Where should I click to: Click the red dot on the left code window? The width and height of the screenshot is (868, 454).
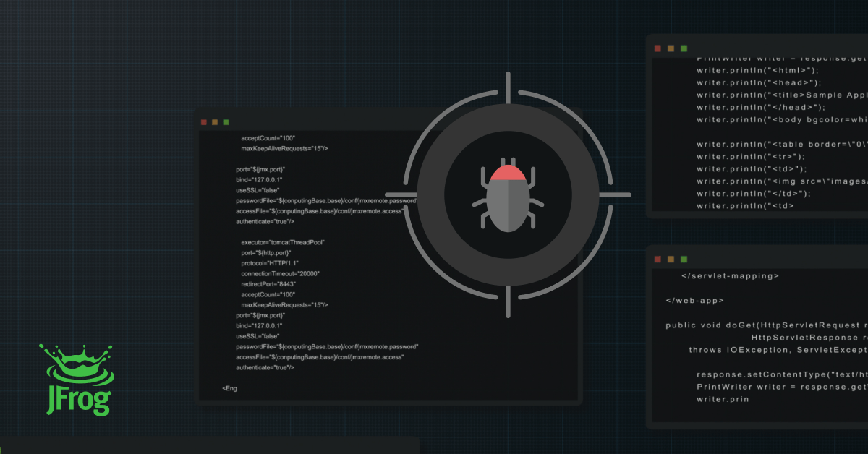click(204, 122)
